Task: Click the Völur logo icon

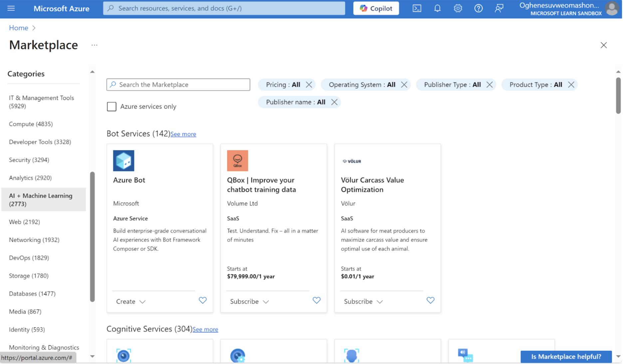Action: tap(352, 161)
